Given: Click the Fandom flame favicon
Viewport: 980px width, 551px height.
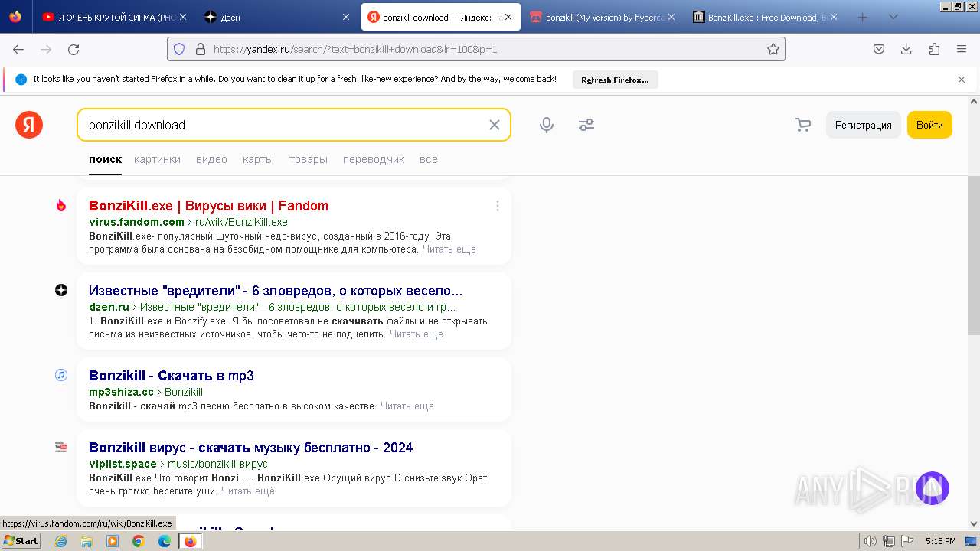Looking at the screenshot, I should point(61,205).
